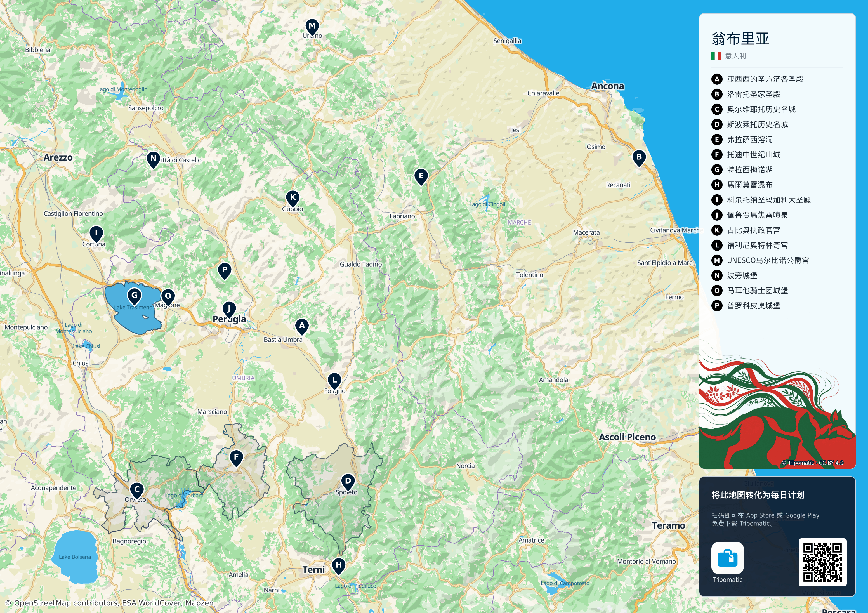
Task: Click map marker O at Magione
Action: (168, 297)
